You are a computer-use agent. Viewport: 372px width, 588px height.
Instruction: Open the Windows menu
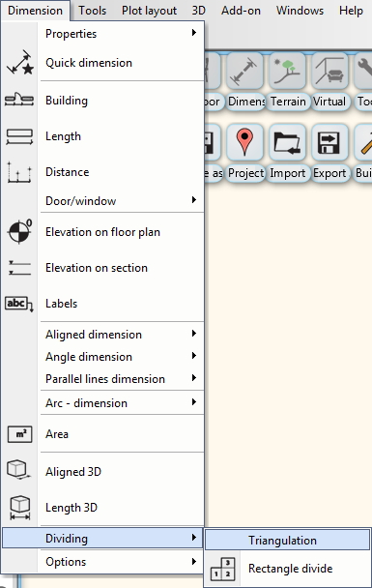300,10
